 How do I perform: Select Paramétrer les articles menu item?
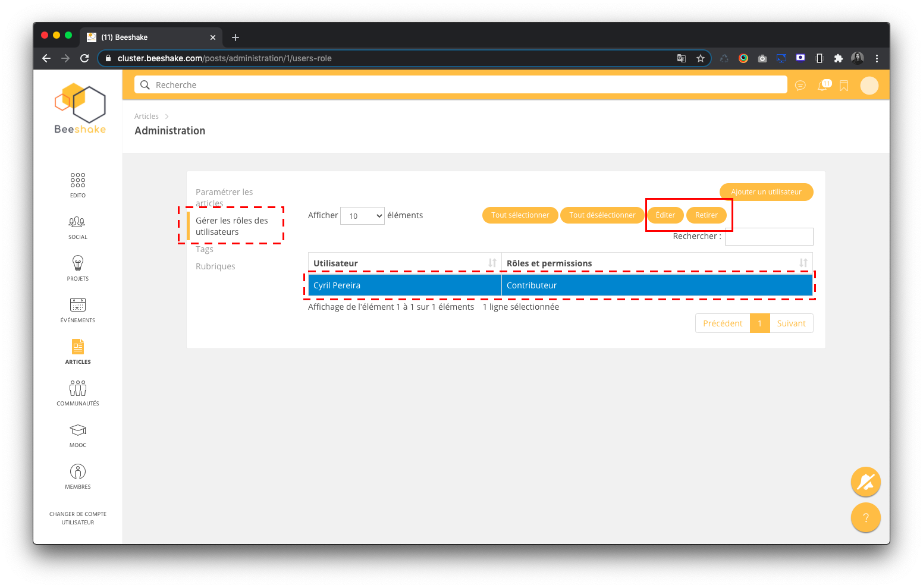coord(224,197)
